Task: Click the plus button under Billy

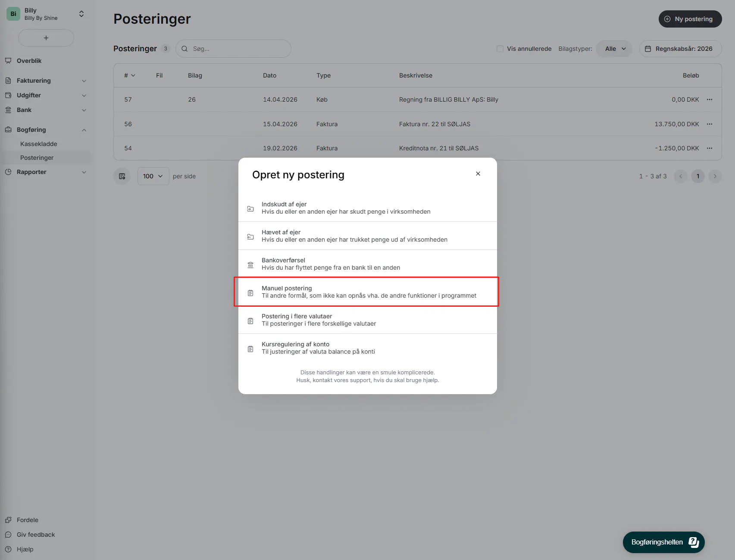Action: point(46,38)
